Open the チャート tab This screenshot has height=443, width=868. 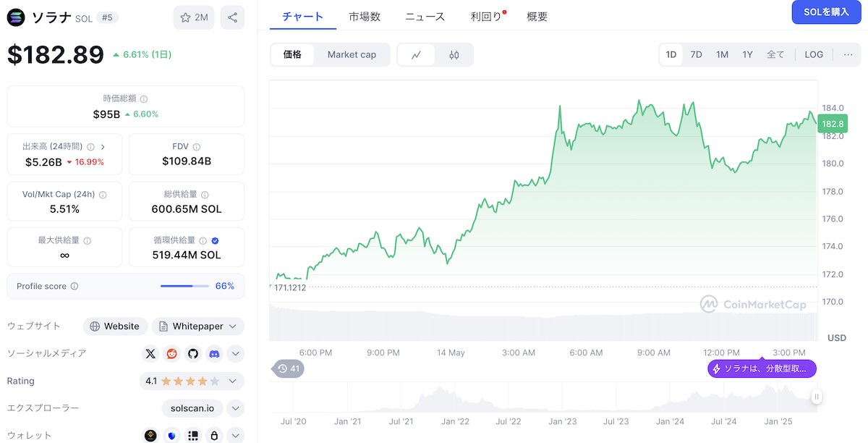pyautogui.click(x=303, y=17)
